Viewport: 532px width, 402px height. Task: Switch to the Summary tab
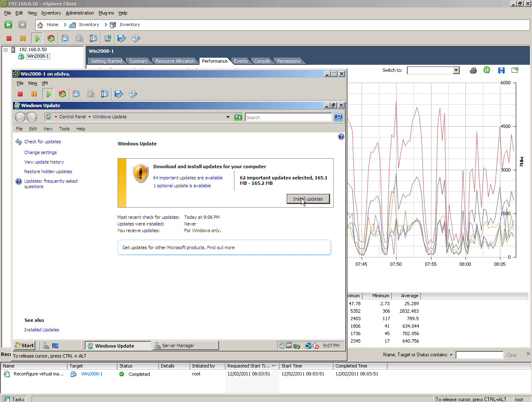click(x=138, y=61)
